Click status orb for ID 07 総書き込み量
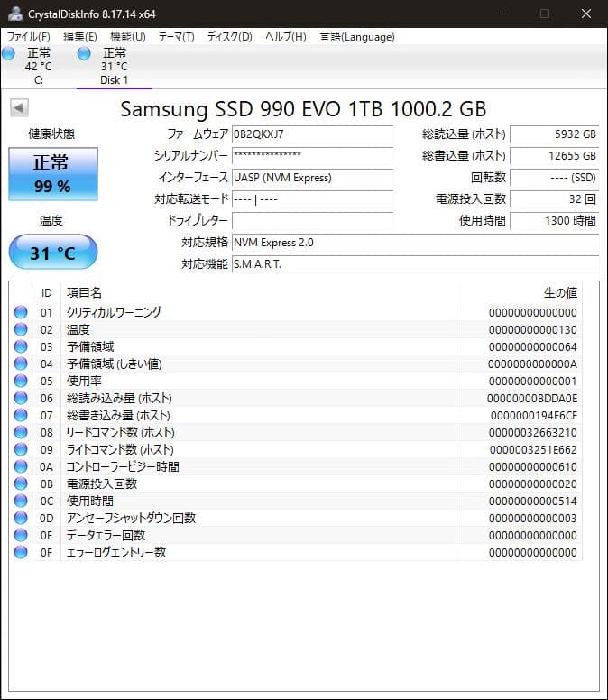 tap(21, 415)
